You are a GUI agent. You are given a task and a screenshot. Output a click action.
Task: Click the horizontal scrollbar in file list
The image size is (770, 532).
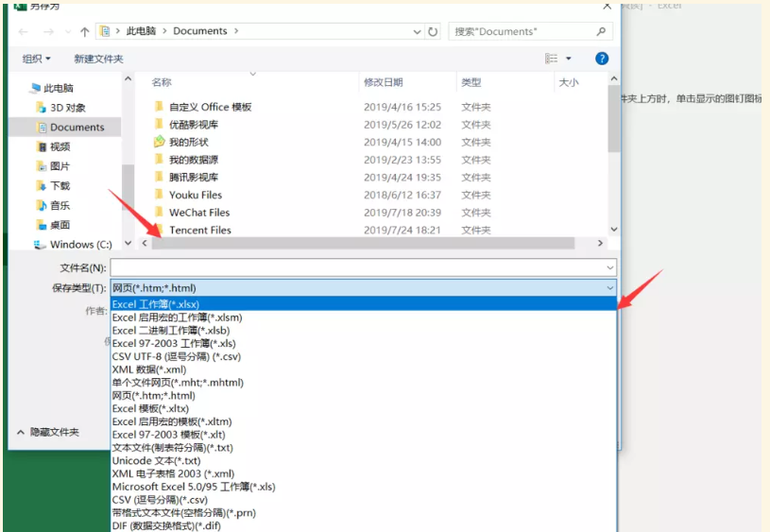363,243
